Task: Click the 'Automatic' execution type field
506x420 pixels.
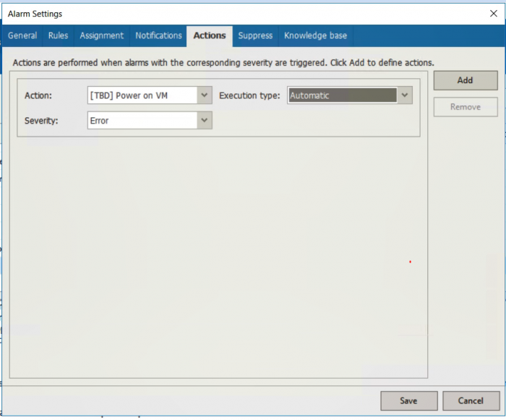Action: [x=342, y=95]
